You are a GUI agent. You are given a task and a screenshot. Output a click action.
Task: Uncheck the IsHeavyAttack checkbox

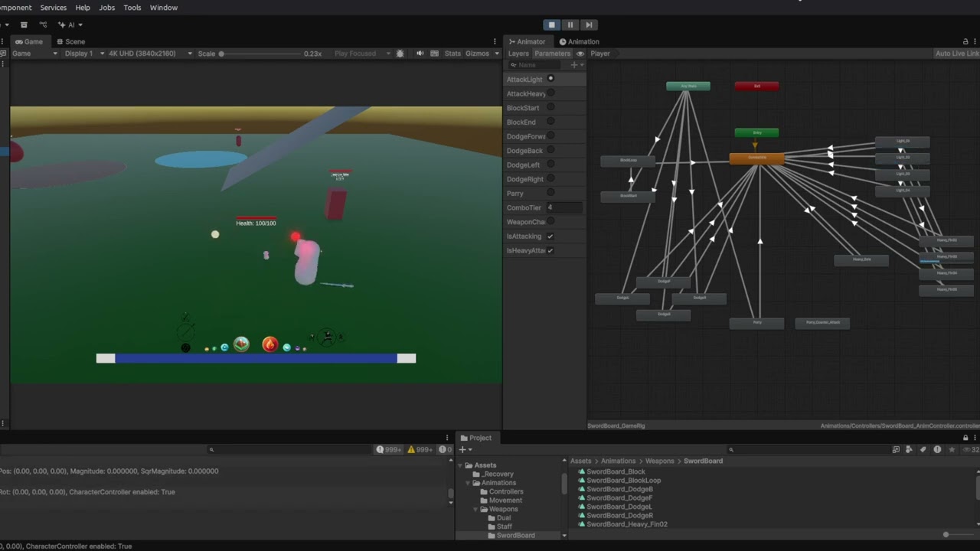pos(550,250)
